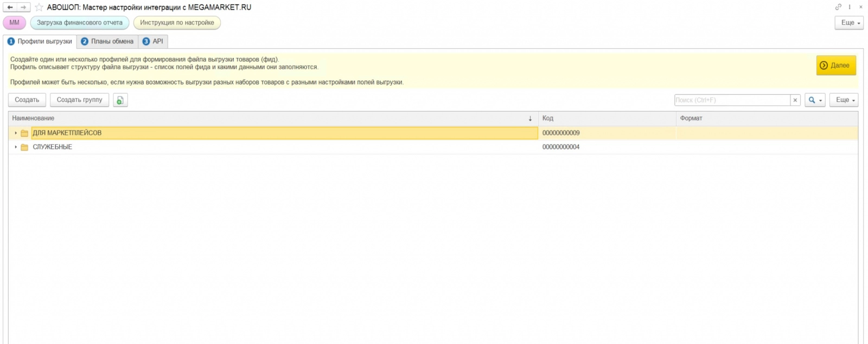Expand the ДЛЯ МАРКЕТПЛЕЙСОВ group

[x=16, y=133]
